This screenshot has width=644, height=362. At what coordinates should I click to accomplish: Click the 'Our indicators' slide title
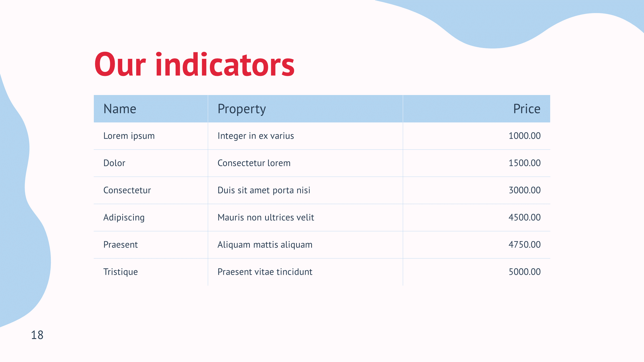click(x=194, y=64)
